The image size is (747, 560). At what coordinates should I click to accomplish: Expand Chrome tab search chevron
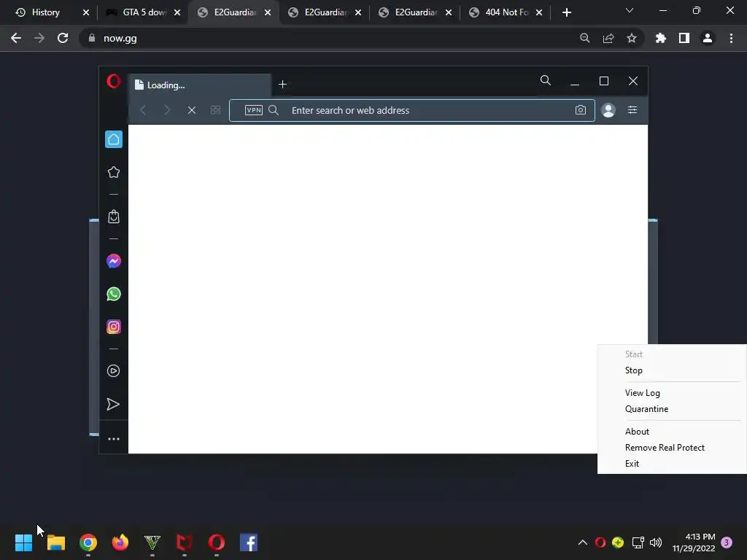click(x=630, y=10)
